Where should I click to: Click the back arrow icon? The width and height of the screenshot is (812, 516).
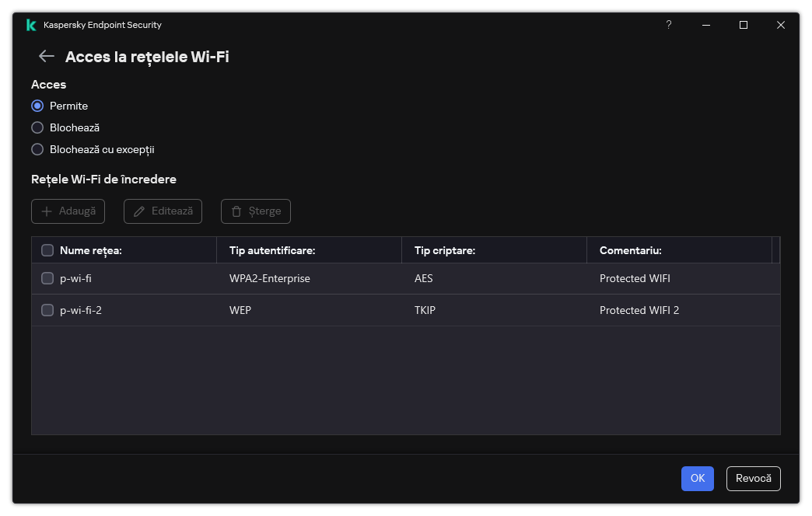pyautogui.click(x=45, y=56)
